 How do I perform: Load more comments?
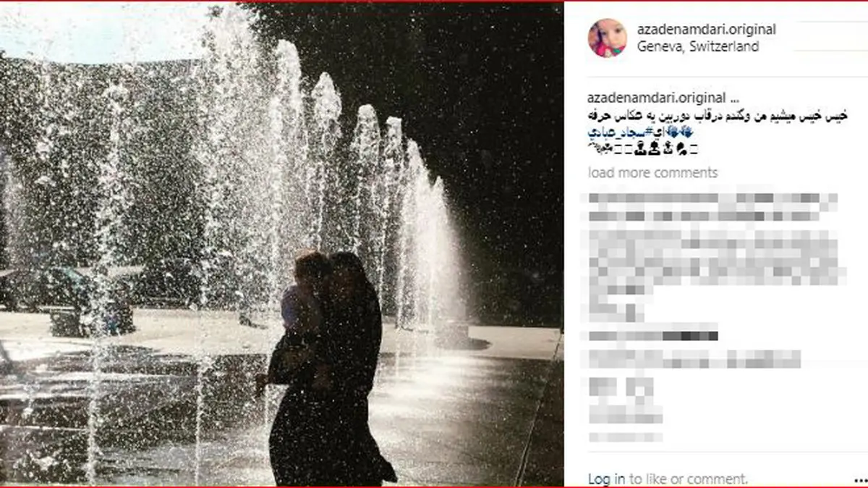pos(652,173)
